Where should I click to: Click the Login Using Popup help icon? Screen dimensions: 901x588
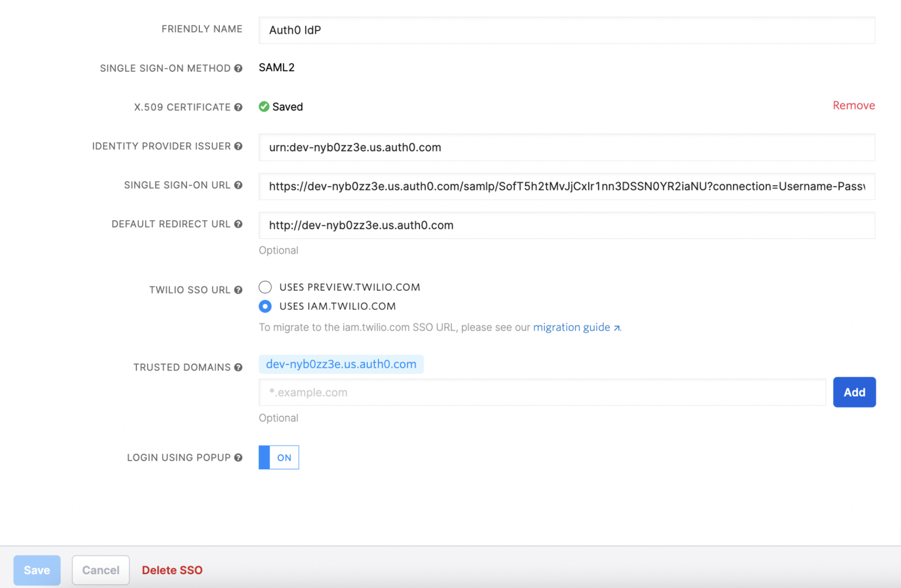pos(239,457)
